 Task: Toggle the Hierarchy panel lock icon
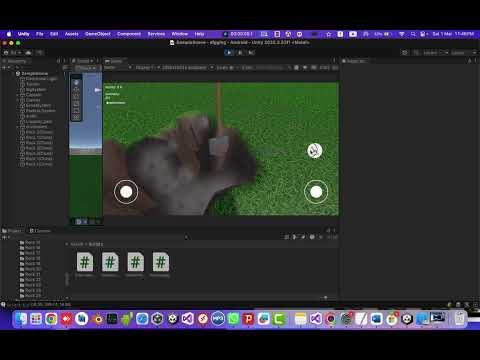pos(59,61)
